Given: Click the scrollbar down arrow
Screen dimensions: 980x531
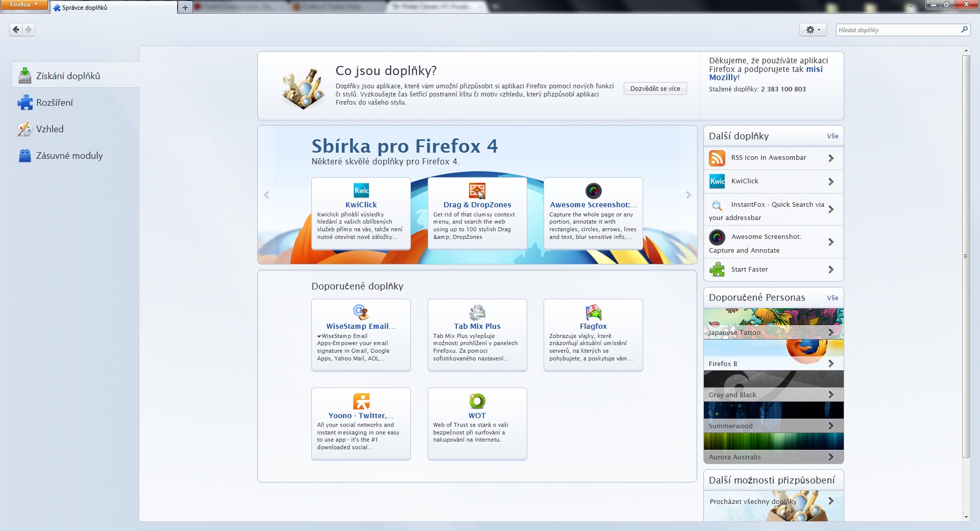Looking at the screenshot, I should [x=965, y=517].
